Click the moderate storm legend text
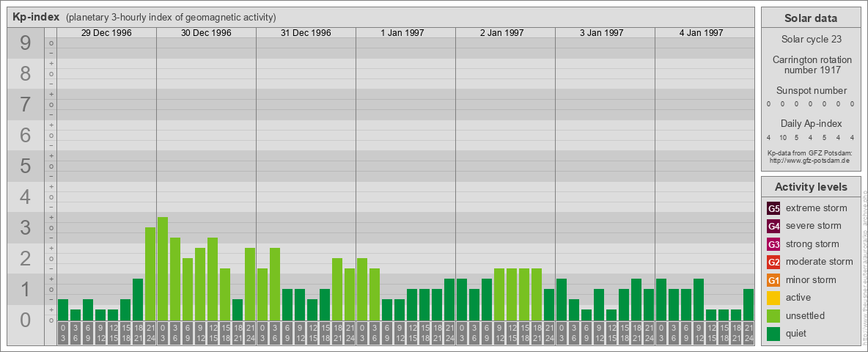Viewport: 868px width, 352px height. (x=820, y=261)
